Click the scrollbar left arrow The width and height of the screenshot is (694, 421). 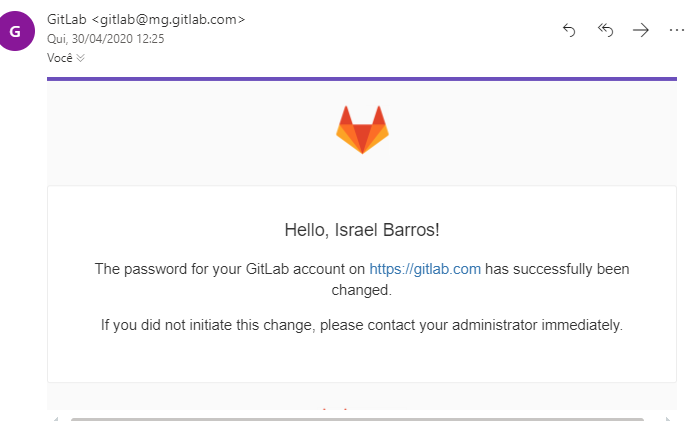coord(55,419)
